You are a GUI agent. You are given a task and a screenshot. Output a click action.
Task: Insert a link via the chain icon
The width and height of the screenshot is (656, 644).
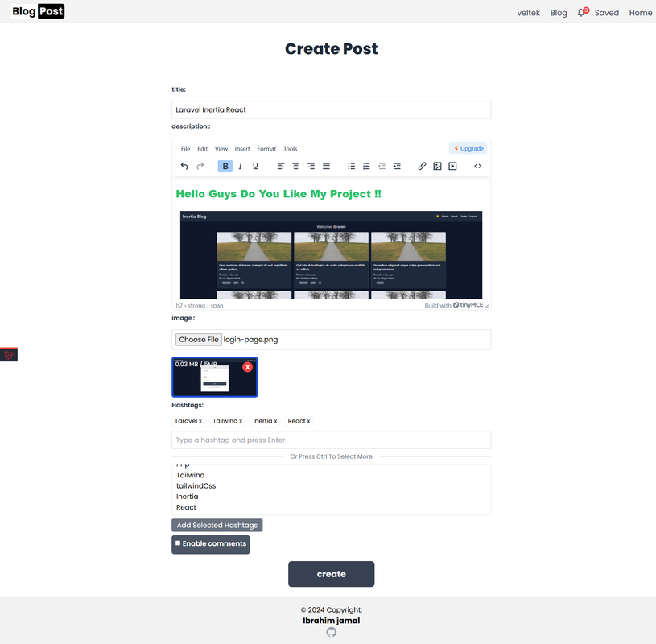click(x=422, y=166)
